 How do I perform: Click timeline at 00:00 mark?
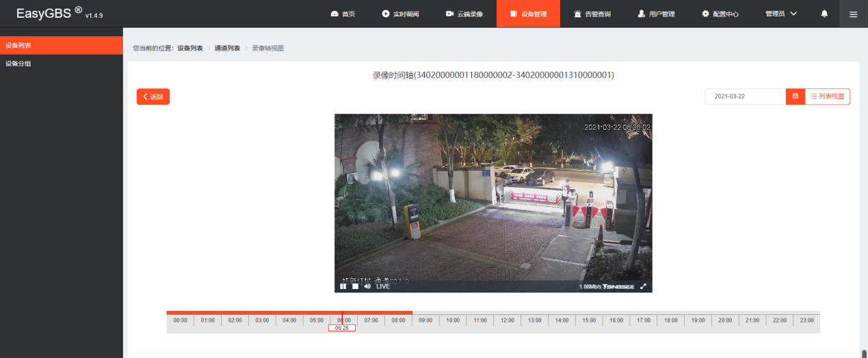point(180,320)
